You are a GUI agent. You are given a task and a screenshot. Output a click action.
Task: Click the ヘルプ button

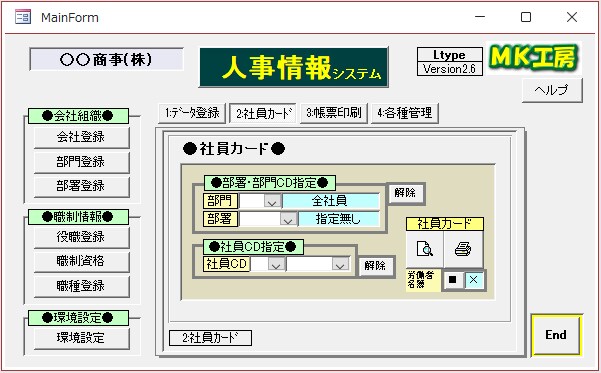tap(552, 90)
